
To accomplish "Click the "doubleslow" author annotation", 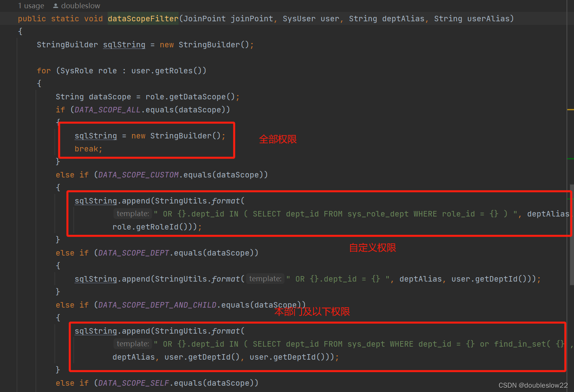I will coord(80,6).
